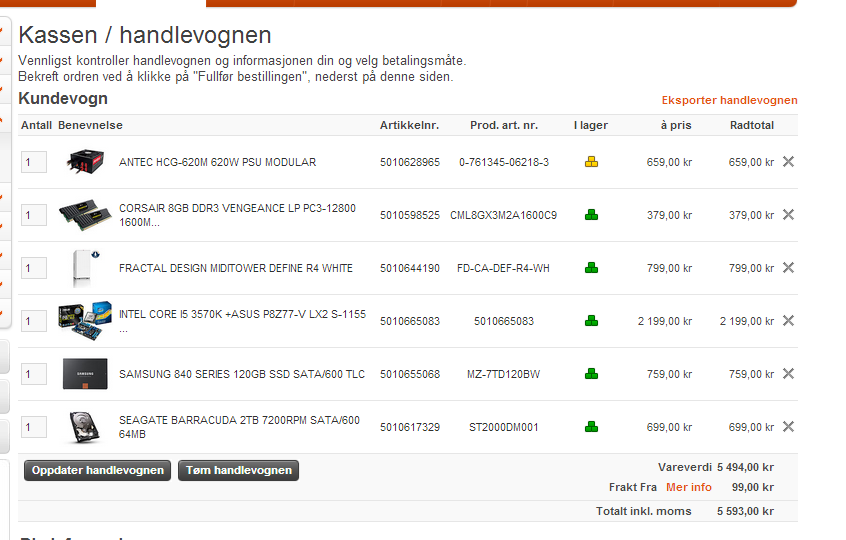Select product number 0-761345-06218-3
This screenshot has width=846, height=540.
[503, 162]
